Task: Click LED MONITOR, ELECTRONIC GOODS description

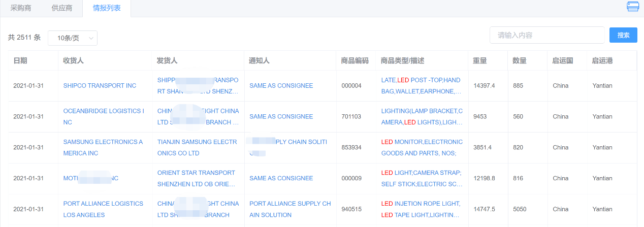Action: (422, 147)
